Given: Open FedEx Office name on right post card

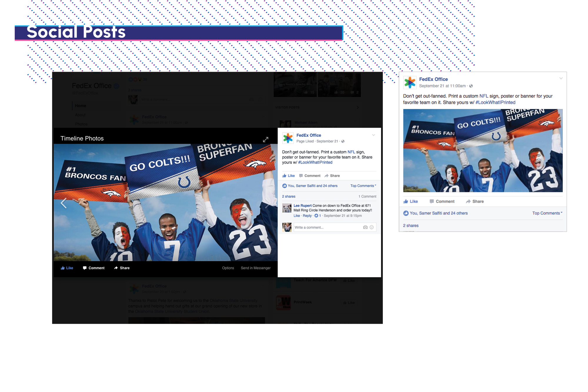Looking at the screenshot, I should [x=433, y=79].
